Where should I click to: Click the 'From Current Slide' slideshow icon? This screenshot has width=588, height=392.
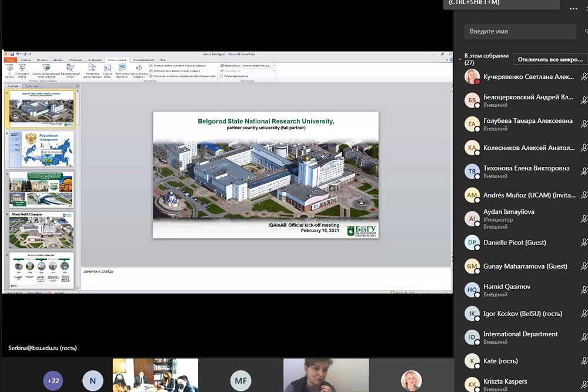(22, 69)
